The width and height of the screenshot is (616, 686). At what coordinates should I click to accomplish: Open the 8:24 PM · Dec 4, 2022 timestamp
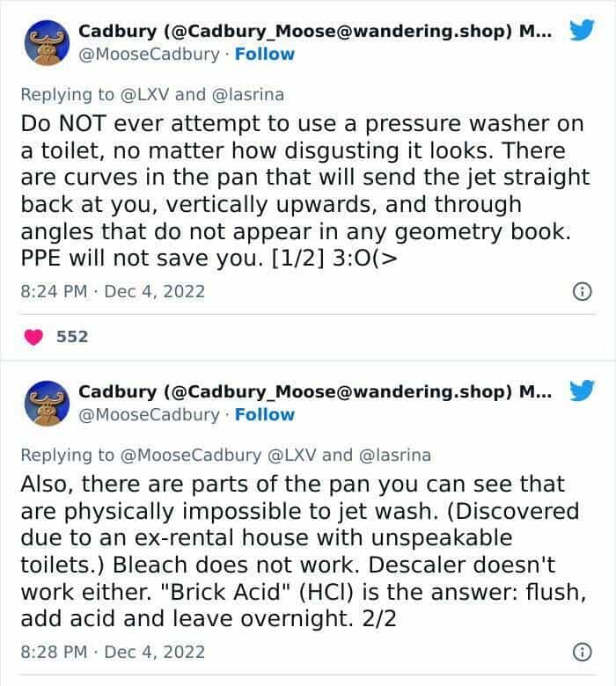click(x=111, y=290)
